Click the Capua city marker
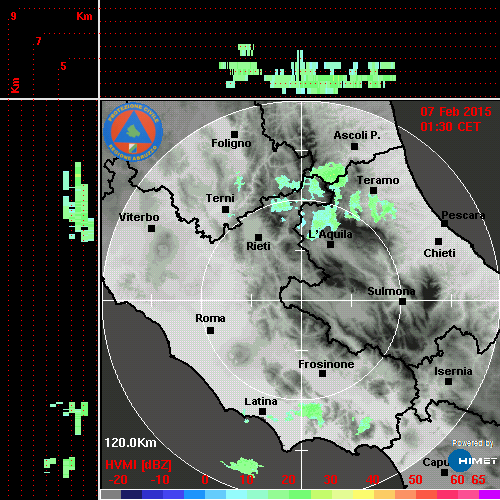 [444, 472]
